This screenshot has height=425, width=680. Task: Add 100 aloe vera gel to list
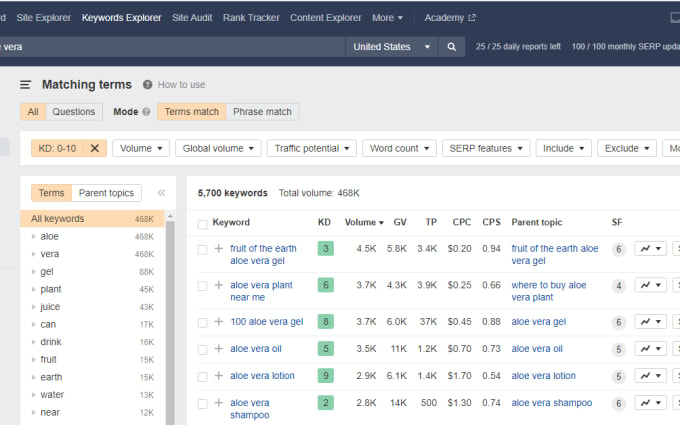[x=219, y=321]
